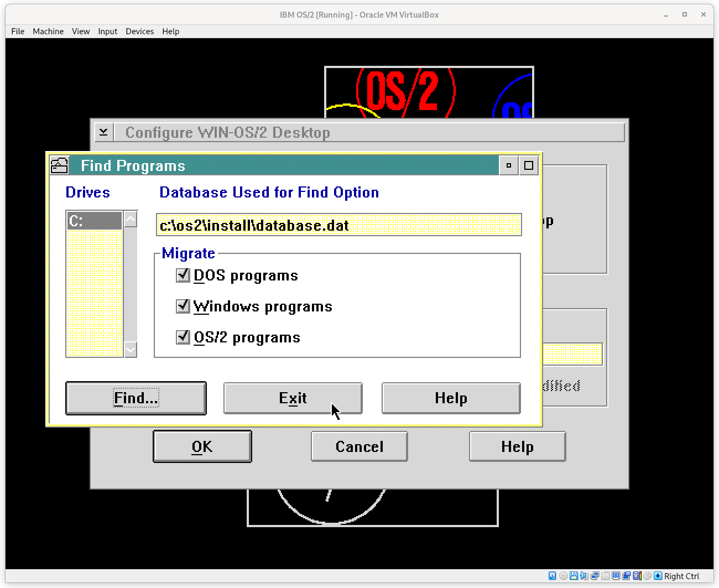Open the Find Programs system menu icon
This screenshot has width=719, height=588.
coord(59,165)
